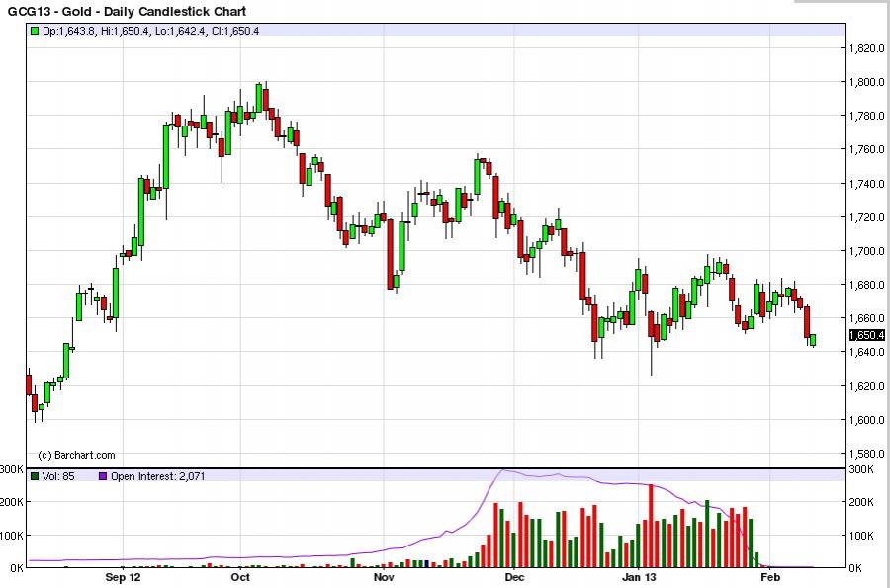Click the 0K label on right volume axis
Screen dimensions: 890x588
pos(856,568)
